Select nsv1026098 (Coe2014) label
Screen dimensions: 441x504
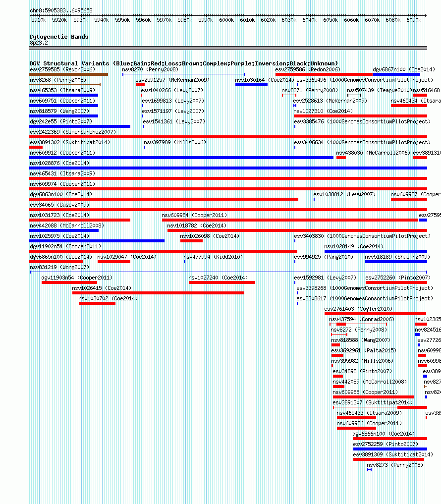(210, 236)
